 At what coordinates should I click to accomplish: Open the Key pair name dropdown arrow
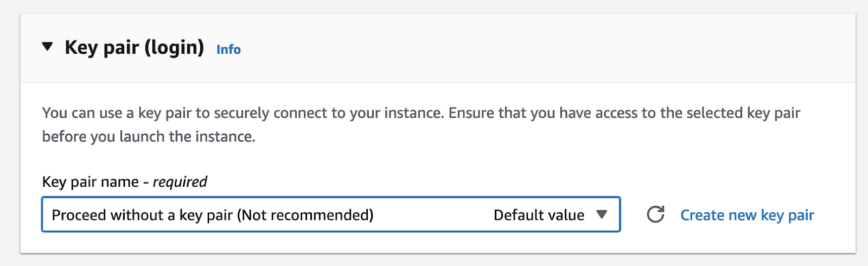(x=601, y=214)
